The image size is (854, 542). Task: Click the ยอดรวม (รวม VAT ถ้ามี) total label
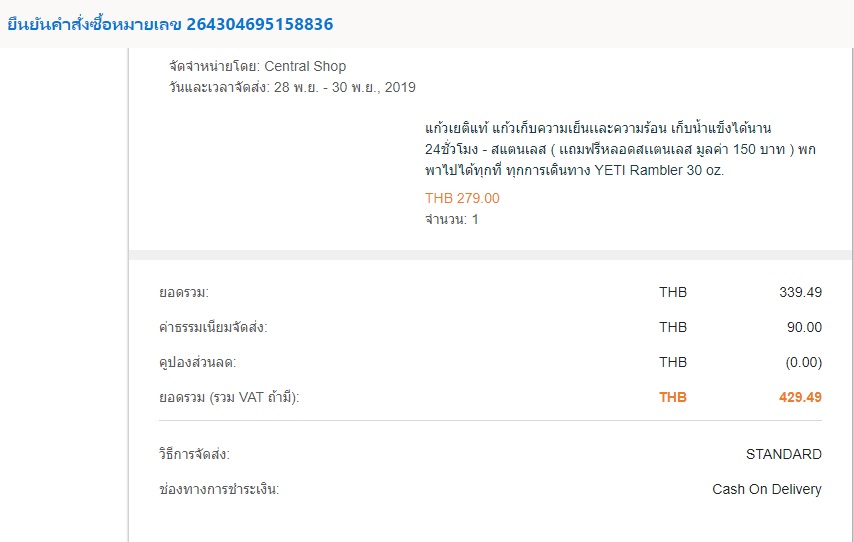[x=229, y=397]
